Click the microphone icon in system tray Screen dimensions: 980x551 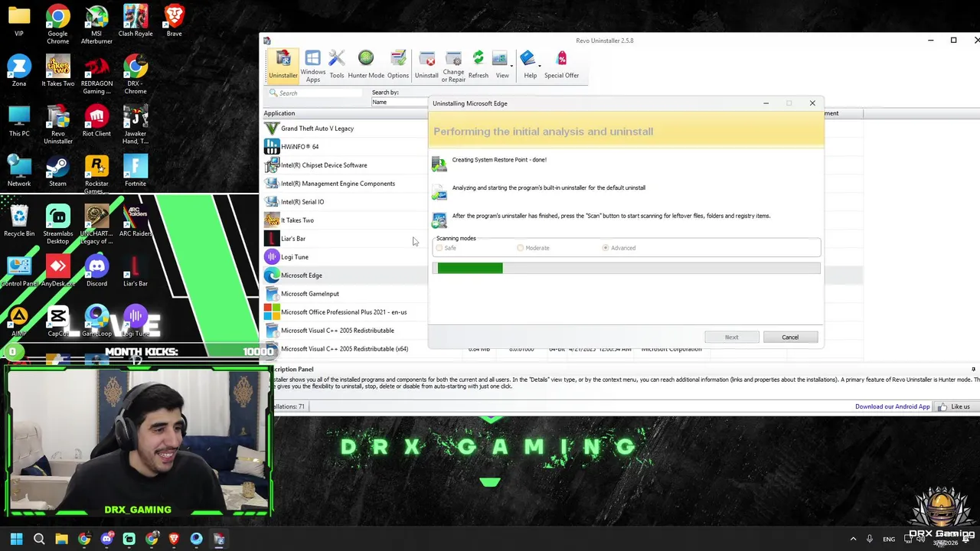[x=869, y=539]
